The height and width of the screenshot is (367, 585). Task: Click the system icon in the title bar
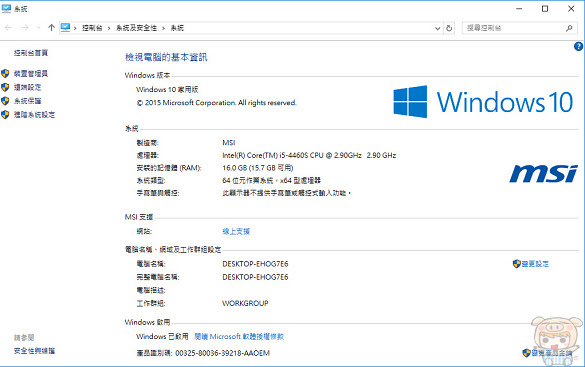click(6, 8)
